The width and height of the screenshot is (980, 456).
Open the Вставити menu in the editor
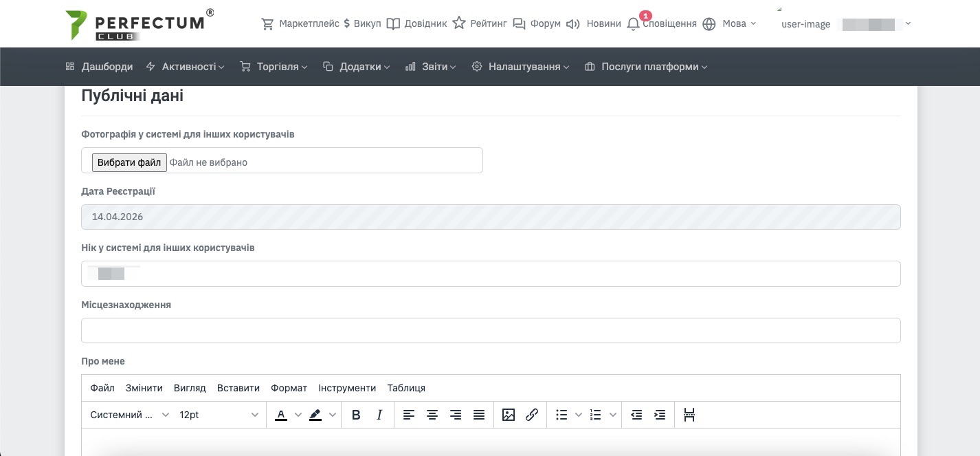pyautogui.click(x=238, y=388)
